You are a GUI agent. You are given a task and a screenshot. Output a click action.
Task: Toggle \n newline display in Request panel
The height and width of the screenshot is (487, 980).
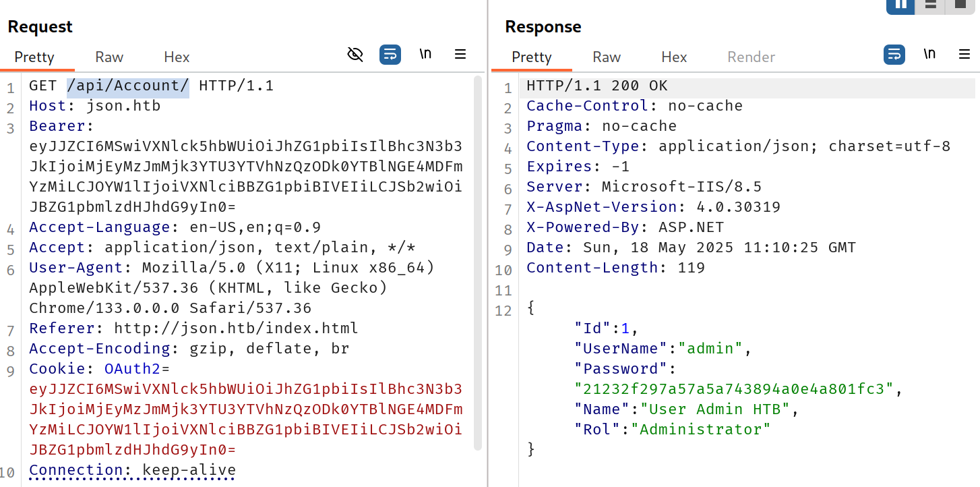(425, 55)
